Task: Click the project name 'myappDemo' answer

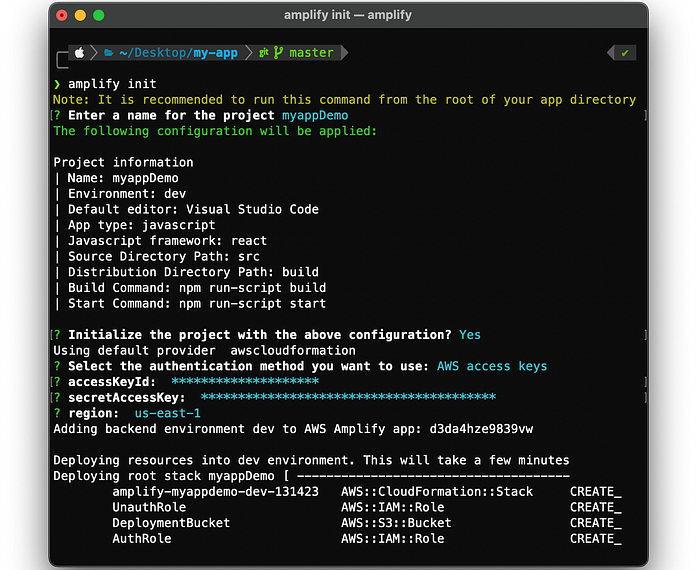Action: 315,115
